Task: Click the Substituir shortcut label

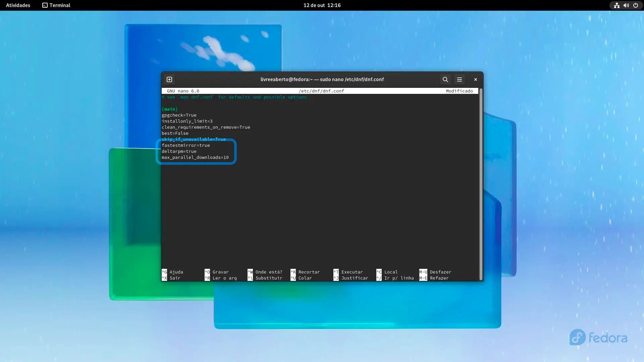Action: [269, 278]
